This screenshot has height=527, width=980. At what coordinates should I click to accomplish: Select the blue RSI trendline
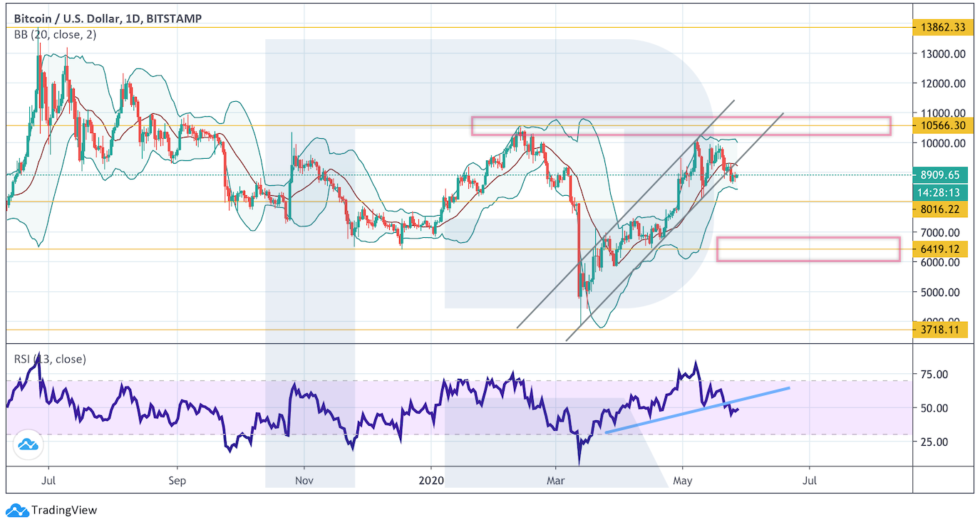(698, 409)
